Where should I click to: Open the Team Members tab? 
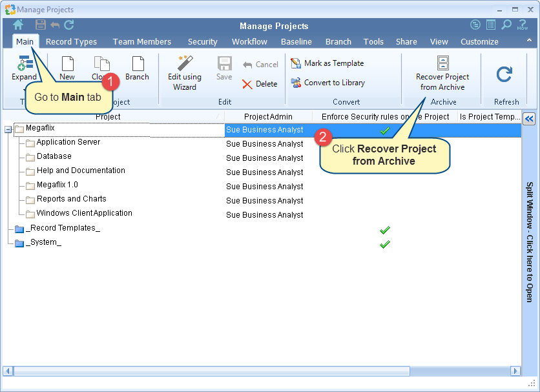[142, 42]
